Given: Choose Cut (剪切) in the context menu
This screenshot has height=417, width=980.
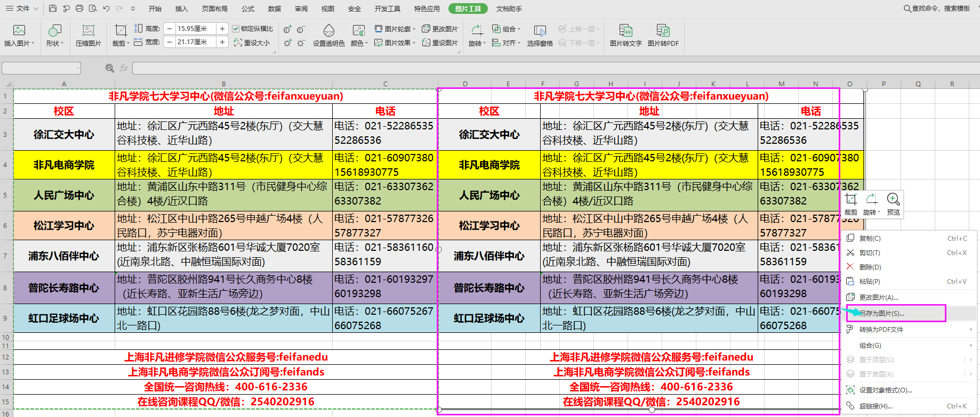Looking at the screenshot, I should tap(910, 252).
